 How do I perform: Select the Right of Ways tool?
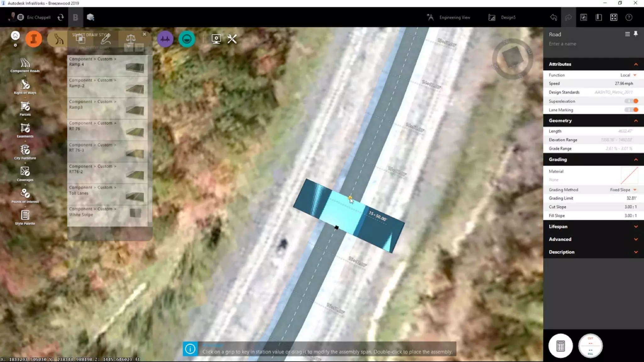(x=25, y=86)
